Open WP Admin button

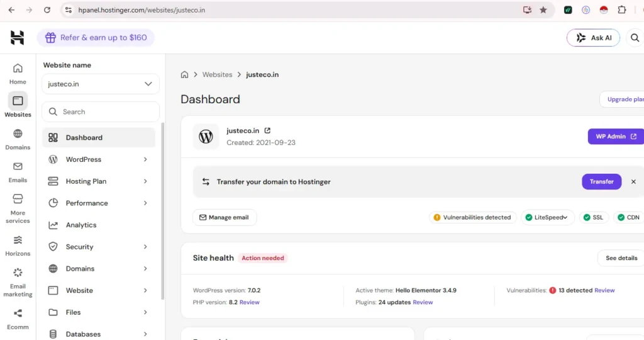point(615,137)
